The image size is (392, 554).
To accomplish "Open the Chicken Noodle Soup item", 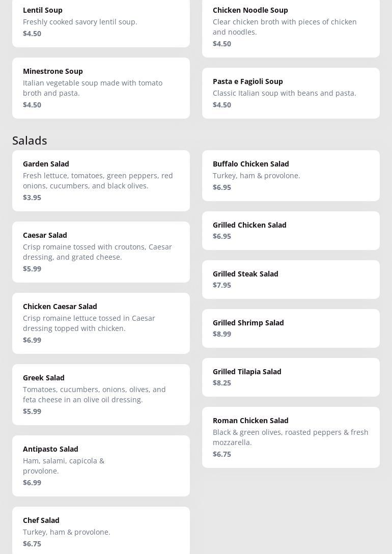I will coord(291,27).
